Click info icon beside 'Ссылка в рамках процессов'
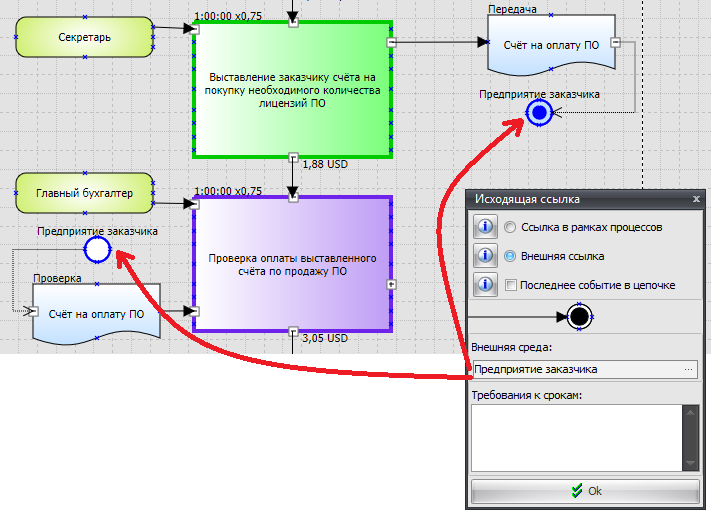Viewport: 712px width, 511px height. (484, 227)
